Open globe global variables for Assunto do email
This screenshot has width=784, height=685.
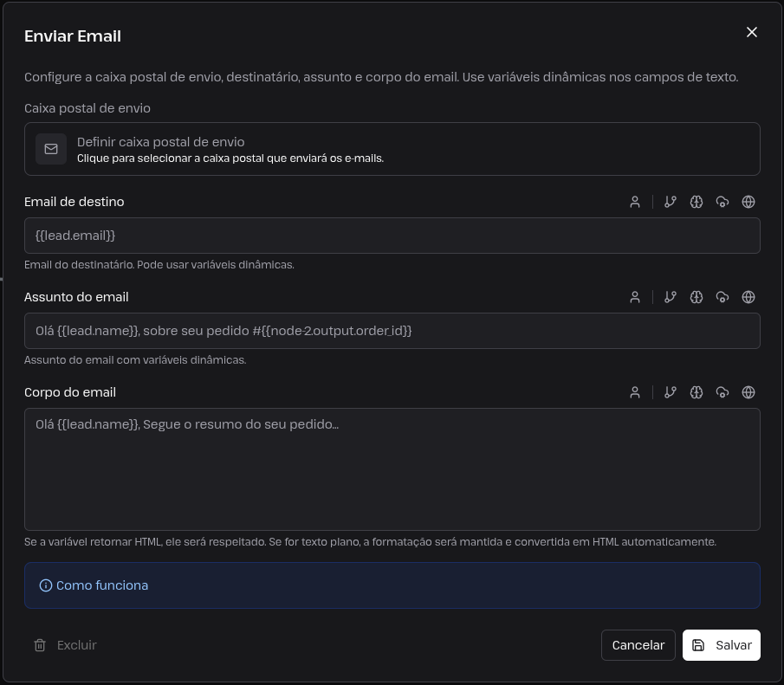point(748,297)
